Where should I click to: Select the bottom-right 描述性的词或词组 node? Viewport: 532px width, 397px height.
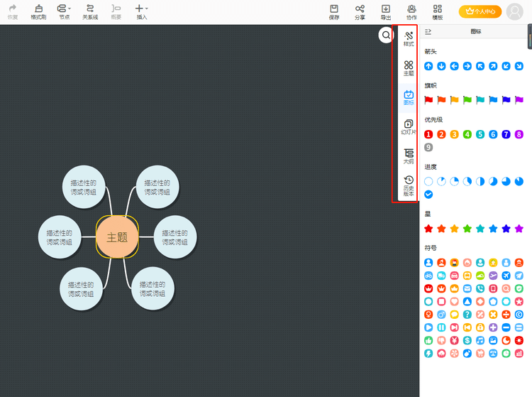coord(153,288)
